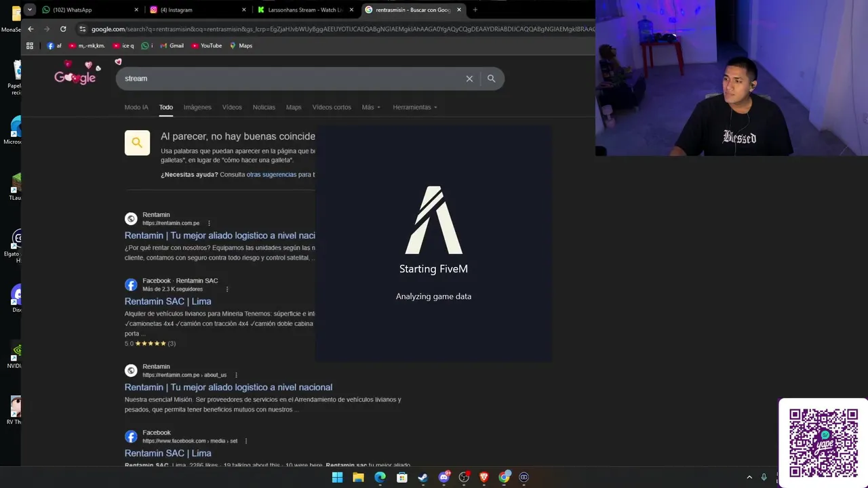The height and width of the screenshot is (488, 868).
Task: Switch to the Instagram tab
Action: pos(198,9)
